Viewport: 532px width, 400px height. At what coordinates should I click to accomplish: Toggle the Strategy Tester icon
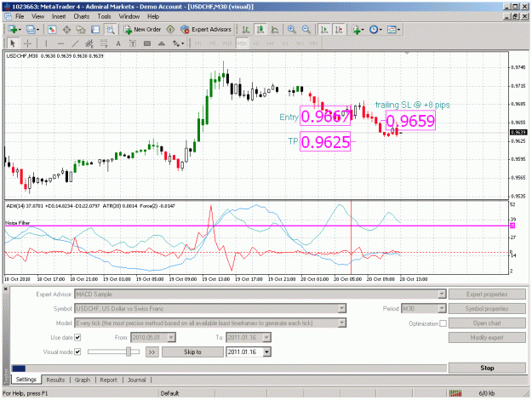coord(111,30)
